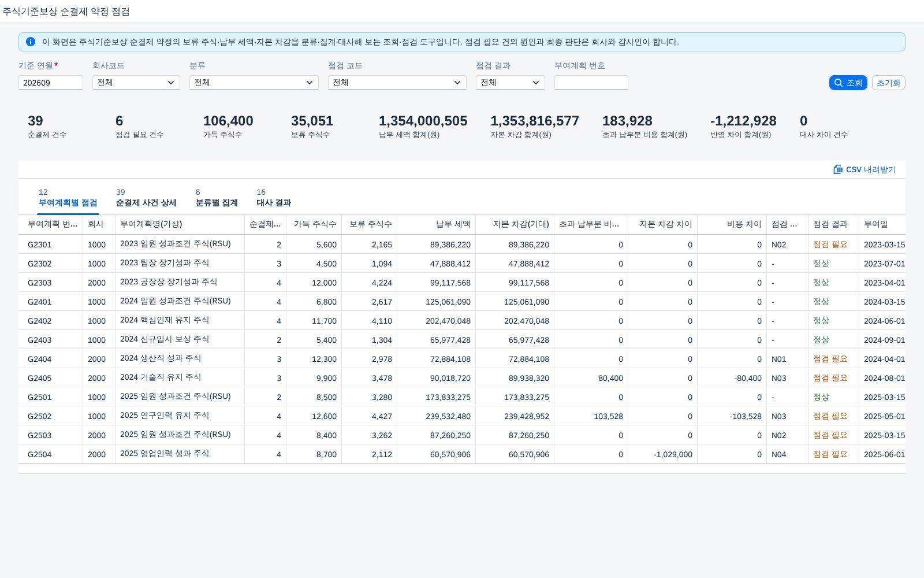Open the 순결제 사건 상세 tab
Image resolution: width=924 pixels, height=578 pixels.
pyautogui.click(x=146, y=198)
